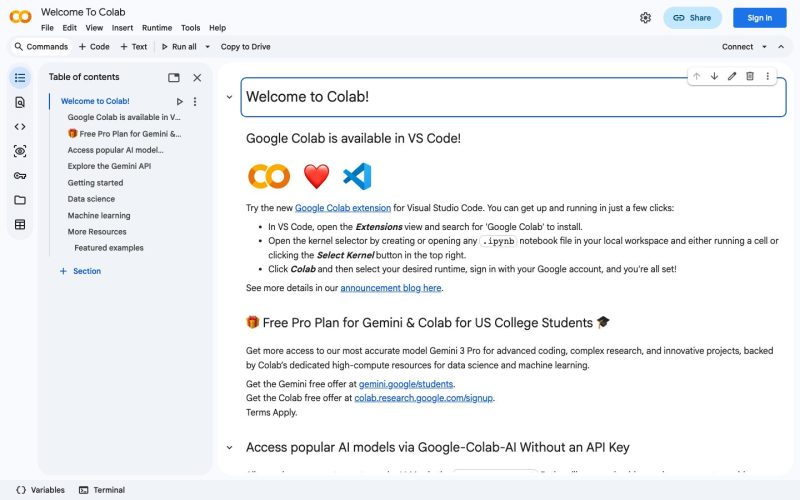800x500 pixels.
Task: Go to 'Featured examples' contents entry
Action: tap(109, 248)
